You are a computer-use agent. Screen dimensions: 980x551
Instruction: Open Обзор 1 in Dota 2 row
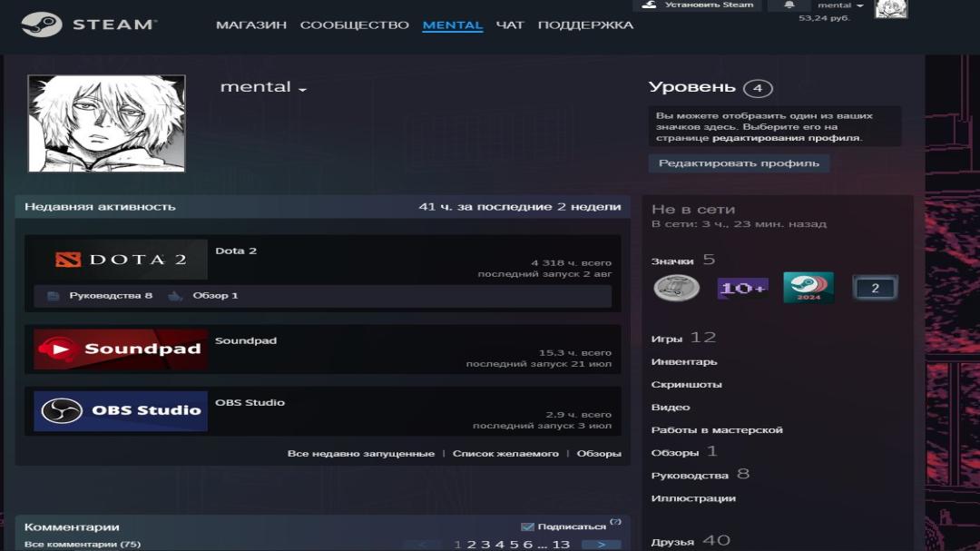215,296
